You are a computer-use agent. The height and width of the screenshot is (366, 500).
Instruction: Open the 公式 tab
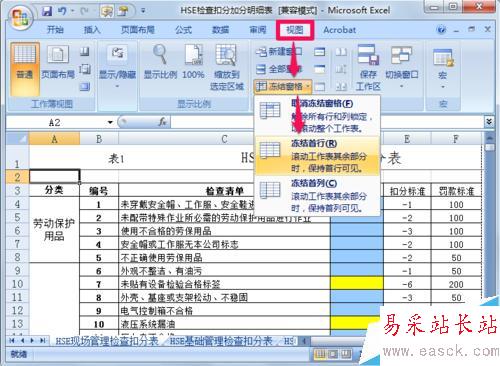183,30
